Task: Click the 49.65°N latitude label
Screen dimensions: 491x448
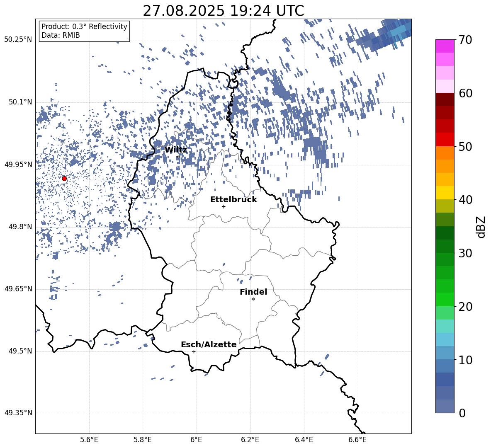Action: 18,289
